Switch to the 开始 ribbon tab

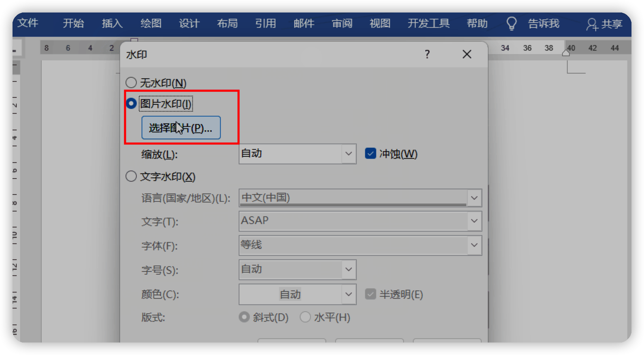point(73,23)
